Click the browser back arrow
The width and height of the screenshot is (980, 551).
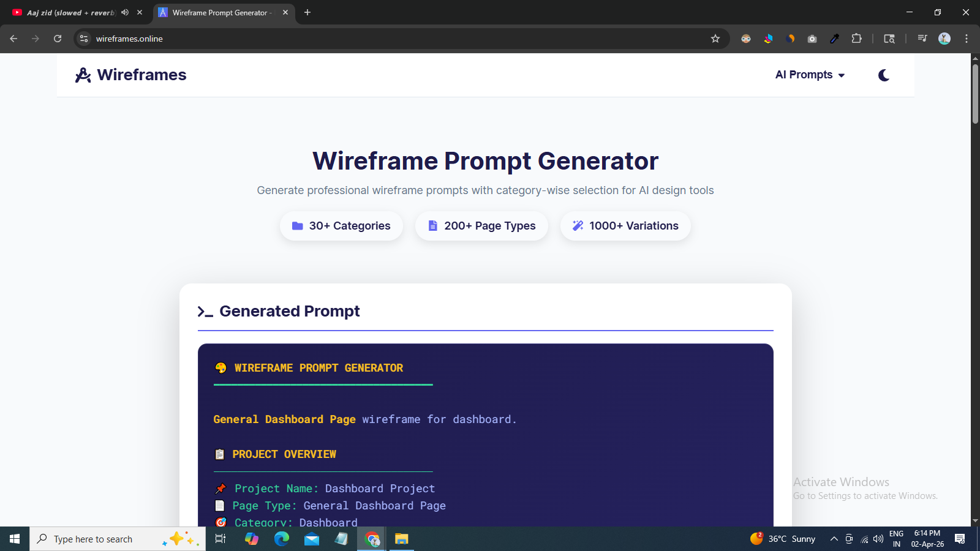[13, 39]
